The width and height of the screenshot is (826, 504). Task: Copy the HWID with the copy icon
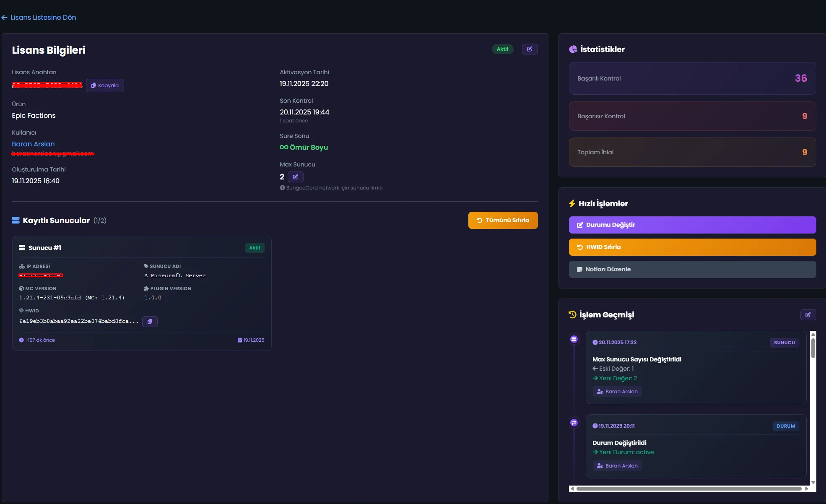(x=150, y=322)
